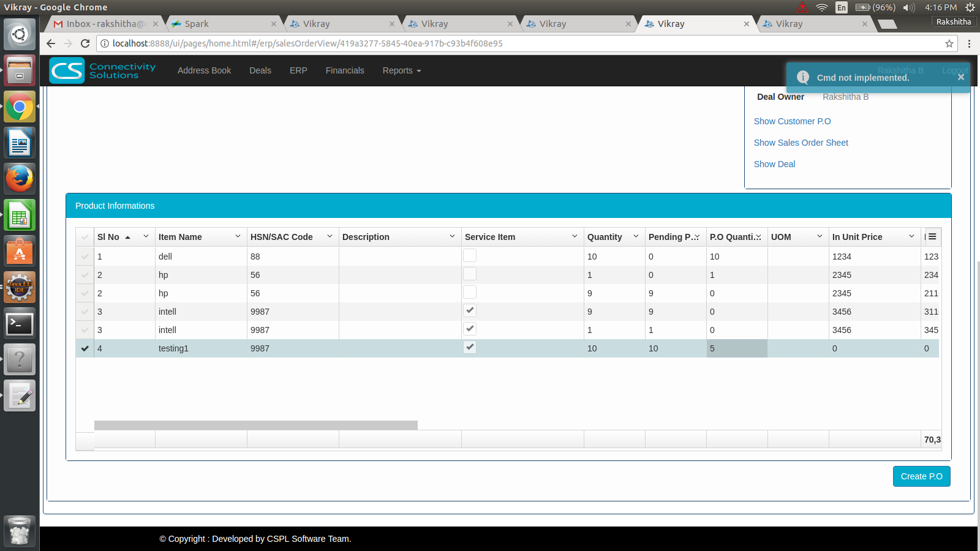This screenshot has width=980, height=551.
Task: Bookmark page using the star icon
Action: [x=949, y=43]
